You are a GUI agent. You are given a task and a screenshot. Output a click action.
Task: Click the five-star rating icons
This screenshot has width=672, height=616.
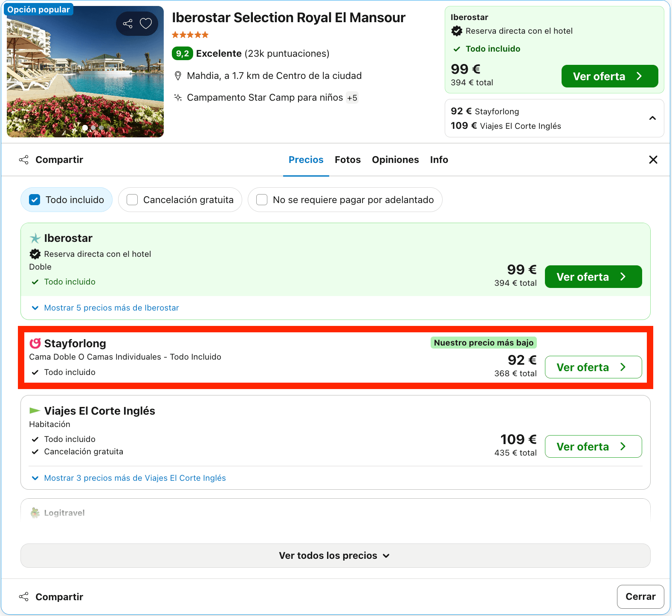(190, 35)
